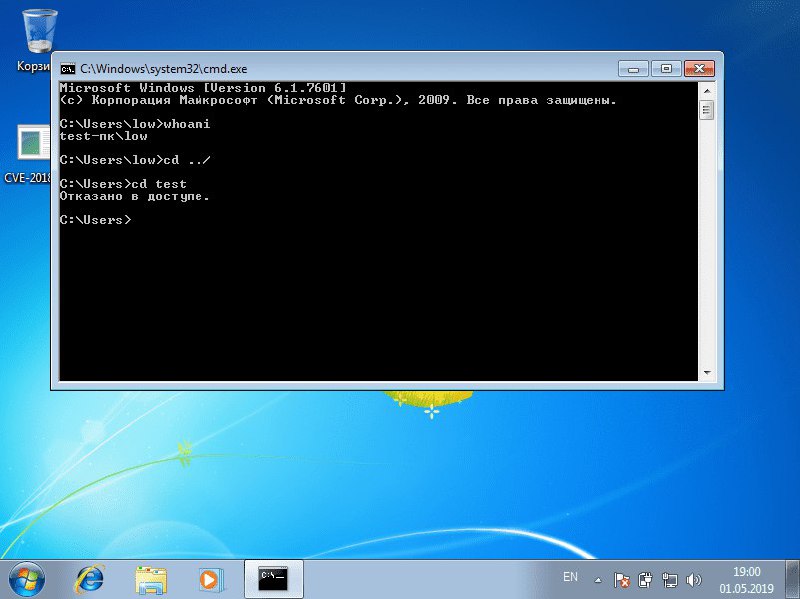Close the cmd.exe window
The height and width of the screenshot is (599, 800).
(699, 68)
